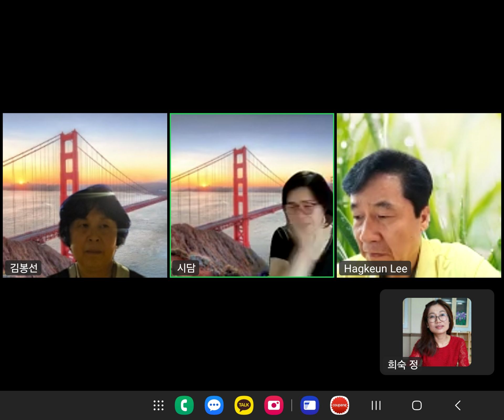
Task: Select Hagkeun Lee video tile
Action: pos(419,195)
